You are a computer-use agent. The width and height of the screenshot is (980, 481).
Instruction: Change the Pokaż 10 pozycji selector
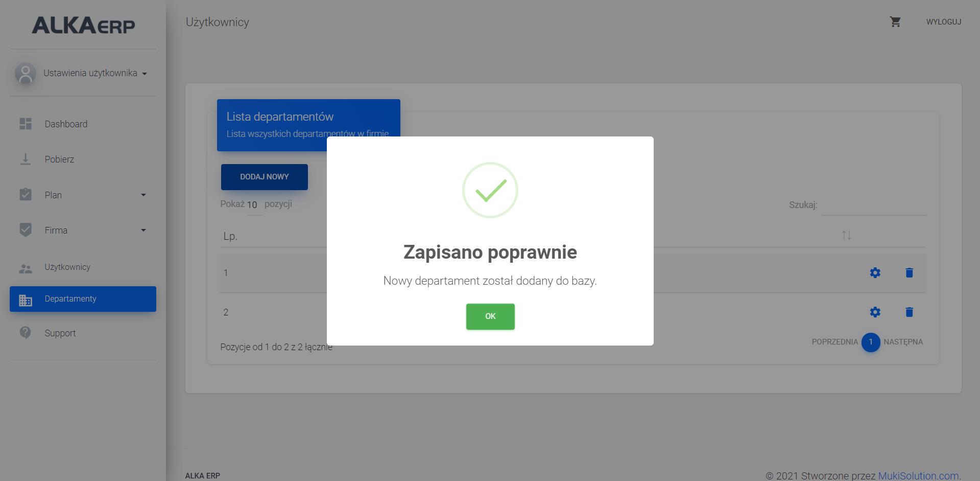pos(254,205)
